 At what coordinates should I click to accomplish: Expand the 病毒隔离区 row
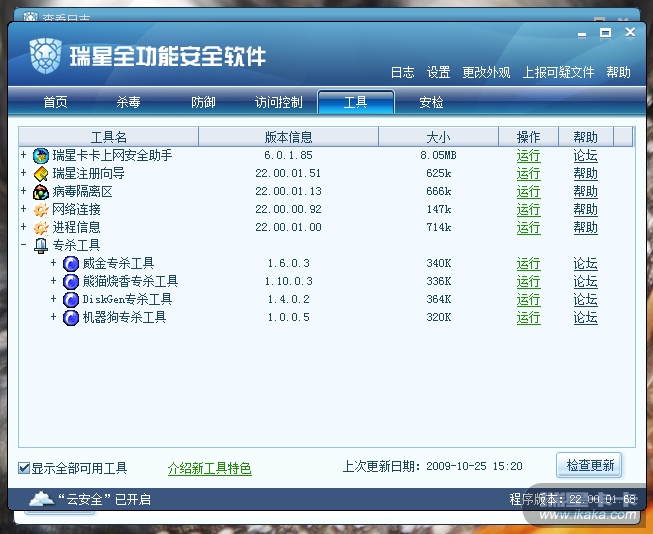[24, 191]
